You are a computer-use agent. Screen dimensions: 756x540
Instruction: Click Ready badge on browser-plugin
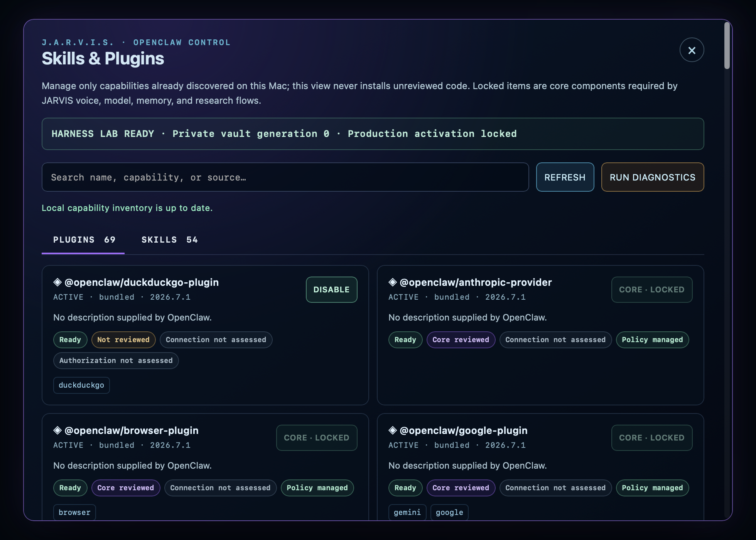[x=70, y=488]
